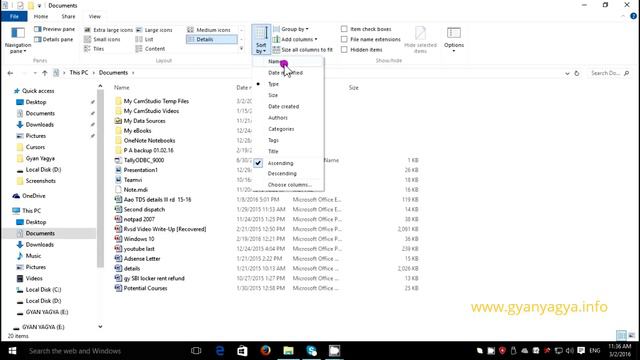Image resolution: width=640 pixels, height=360 pixels.
Task: Open Windows Store from the taskbar
Action: (x=242, y=351)
